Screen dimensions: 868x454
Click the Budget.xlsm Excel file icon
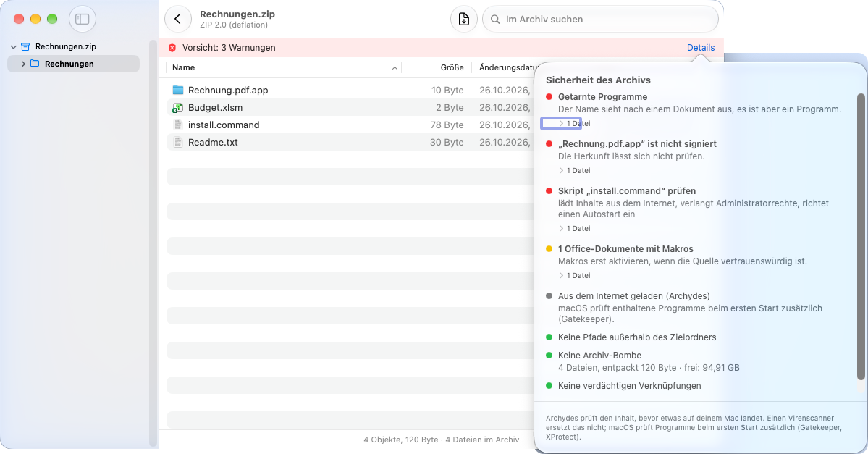pos(177,107)
